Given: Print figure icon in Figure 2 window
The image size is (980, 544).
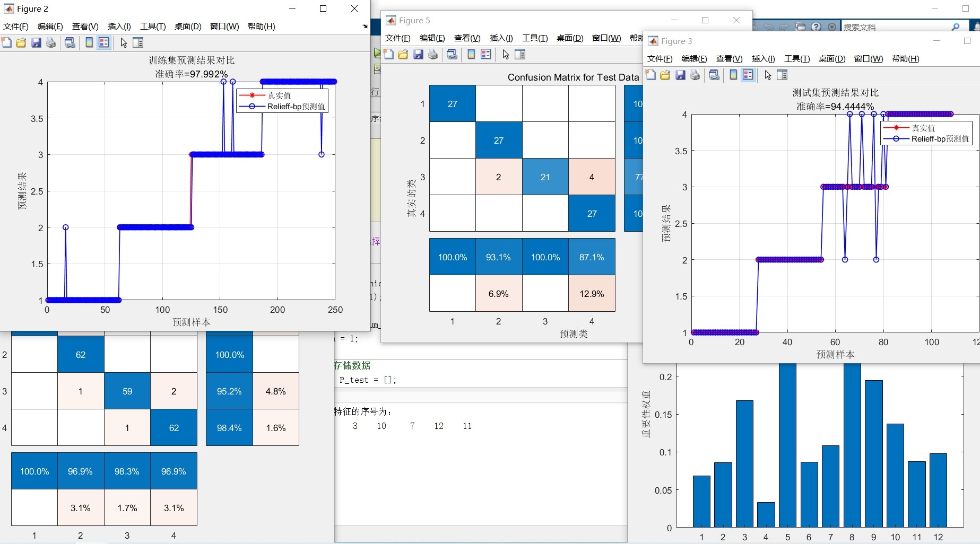Looking at the screenshot, I should [x=51, y=43].
